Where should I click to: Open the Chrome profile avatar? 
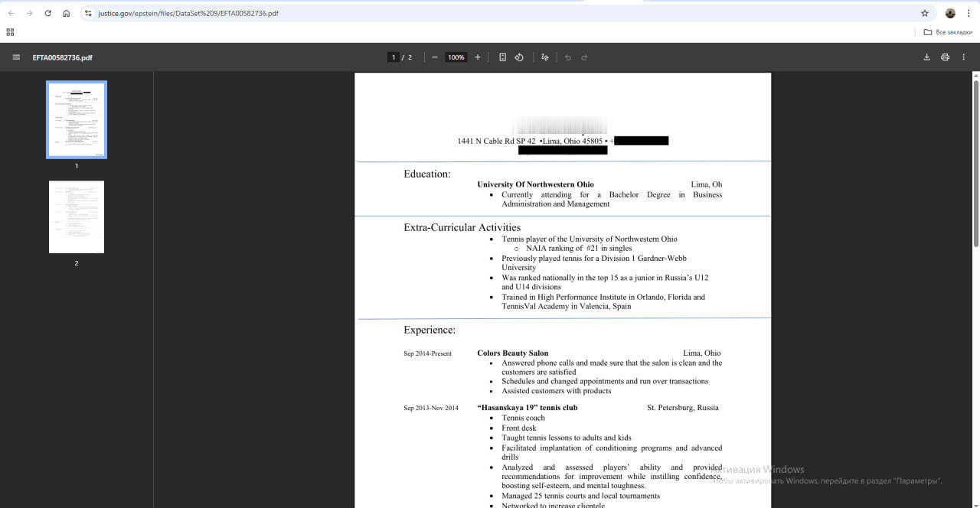tap(950, 13)
